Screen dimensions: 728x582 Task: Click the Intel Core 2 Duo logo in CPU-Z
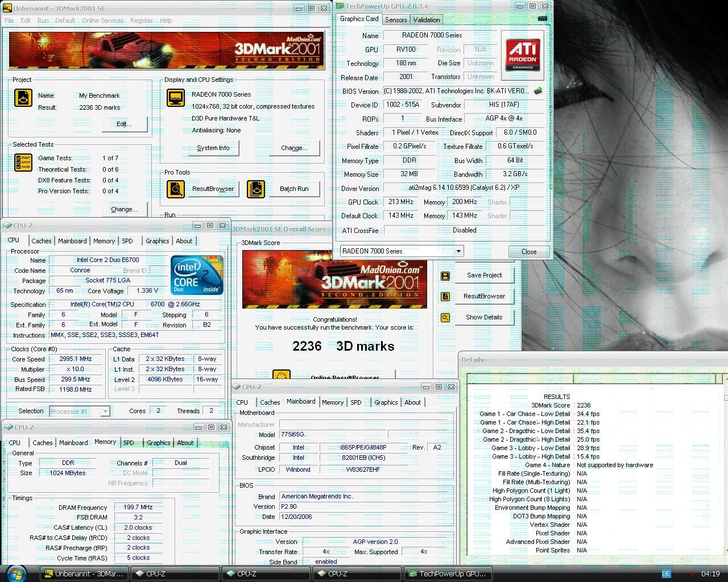coord(197,275)
